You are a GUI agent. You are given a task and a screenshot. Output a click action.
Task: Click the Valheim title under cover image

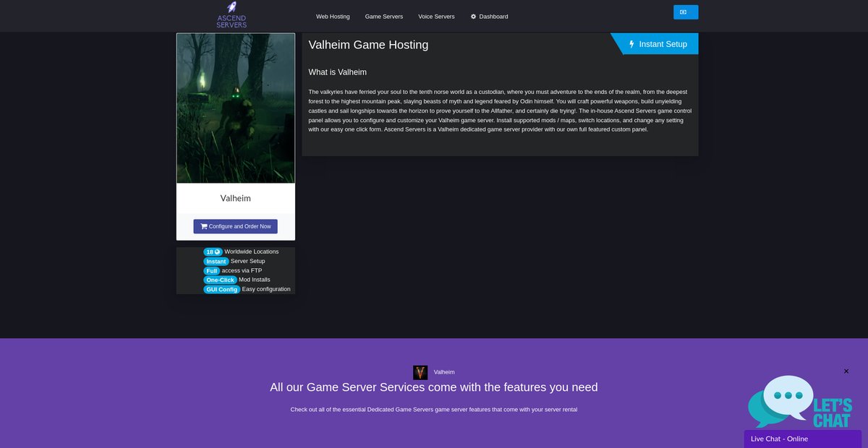click(x=236, y=198)
